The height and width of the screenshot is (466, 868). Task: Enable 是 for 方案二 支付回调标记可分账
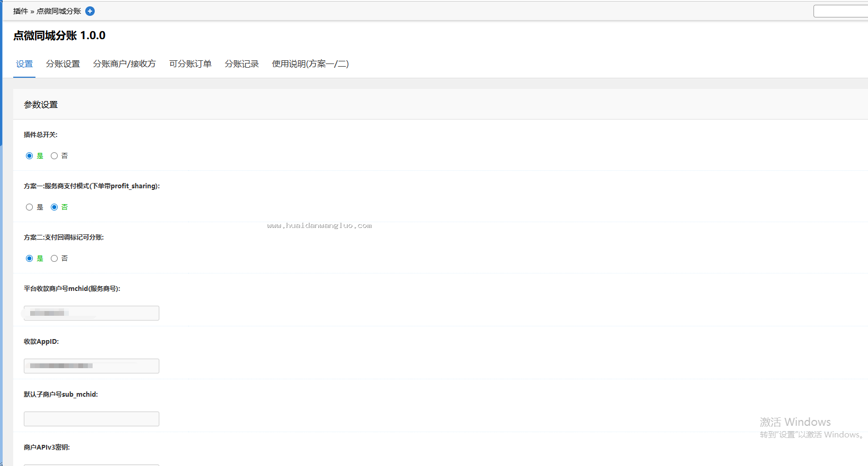pos(29,259)
